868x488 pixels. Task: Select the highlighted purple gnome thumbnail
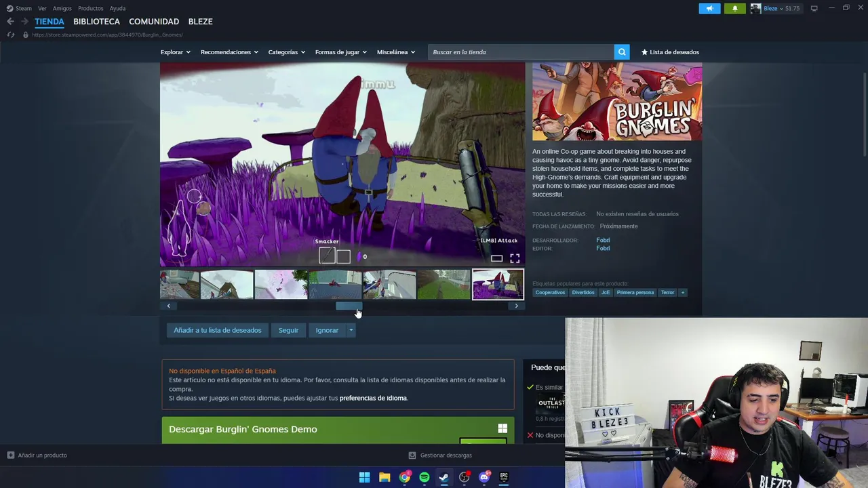(x=498, y=285)
